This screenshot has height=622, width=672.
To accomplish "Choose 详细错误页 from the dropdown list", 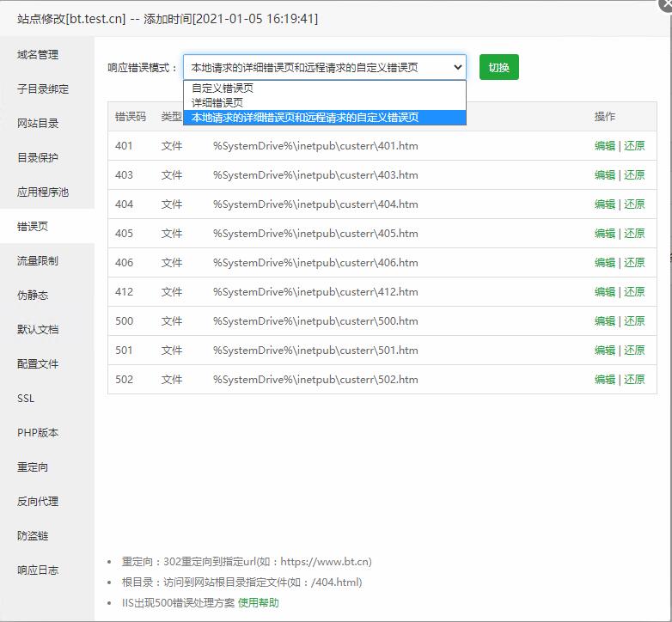I will [217, 102].
